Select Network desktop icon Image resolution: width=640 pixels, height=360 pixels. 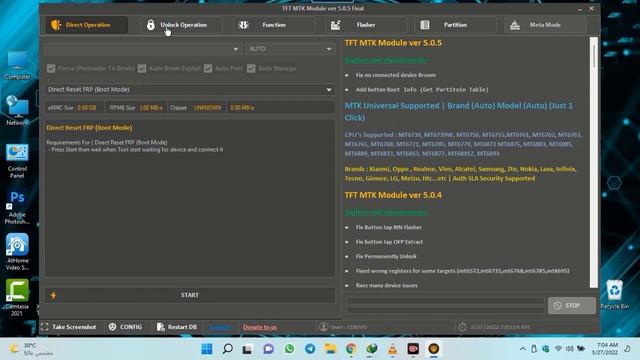point(17,110)
